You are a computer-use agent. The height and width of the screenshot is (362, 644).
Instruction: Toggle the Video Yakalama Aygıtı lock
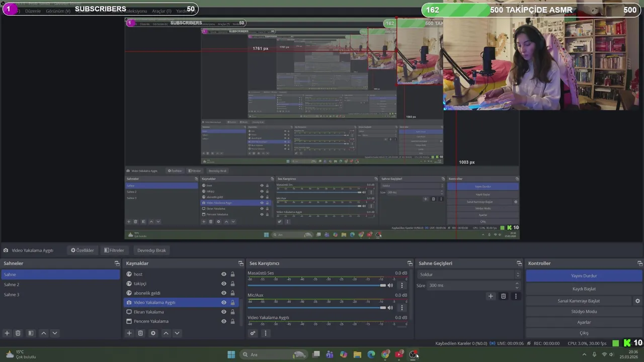pyautogui.click(x=232, y=303)
